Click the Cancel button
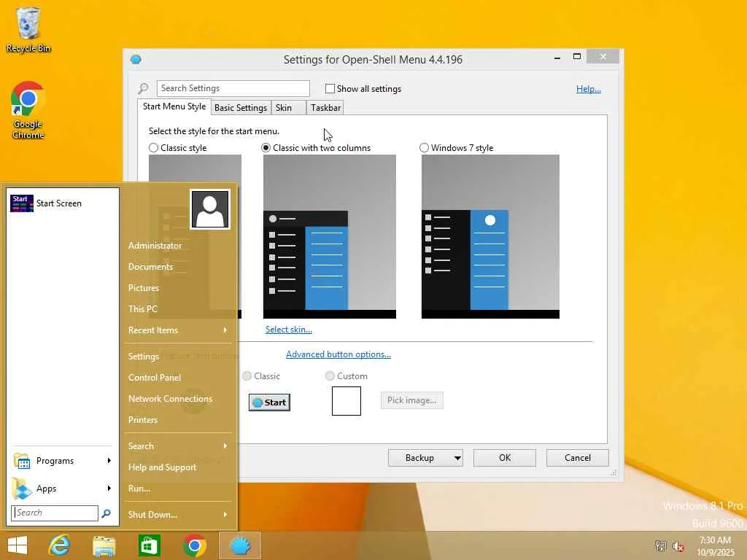Image resolution: width=747 pixels, height=560 pixels. 578,458
